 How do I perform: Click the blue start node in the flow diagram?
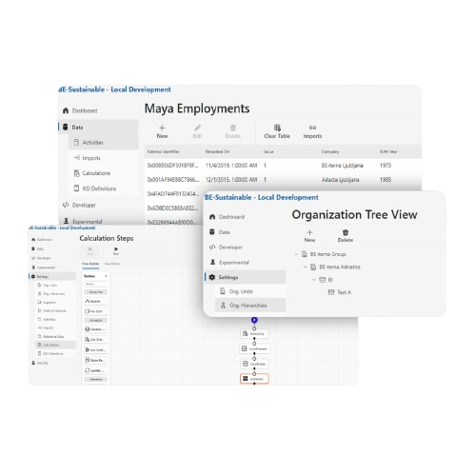coord(254,320)
